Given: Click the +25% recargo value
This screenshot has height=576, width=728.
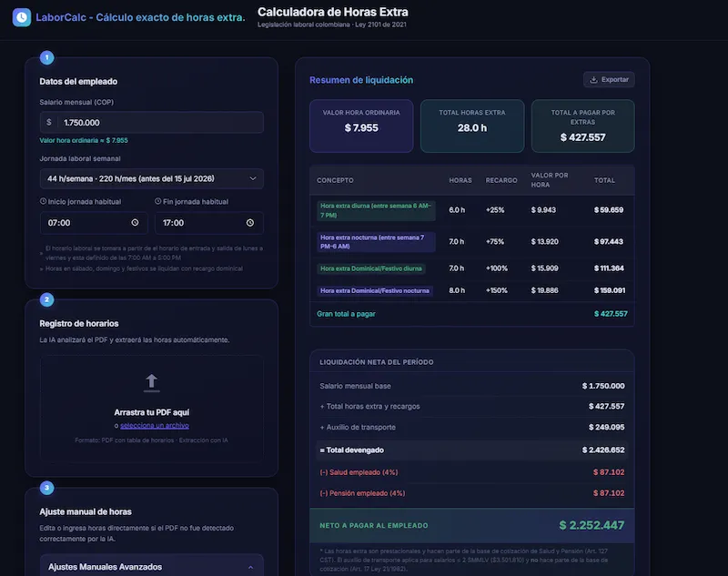Looking at the screenshot, I should coord(495,210).
